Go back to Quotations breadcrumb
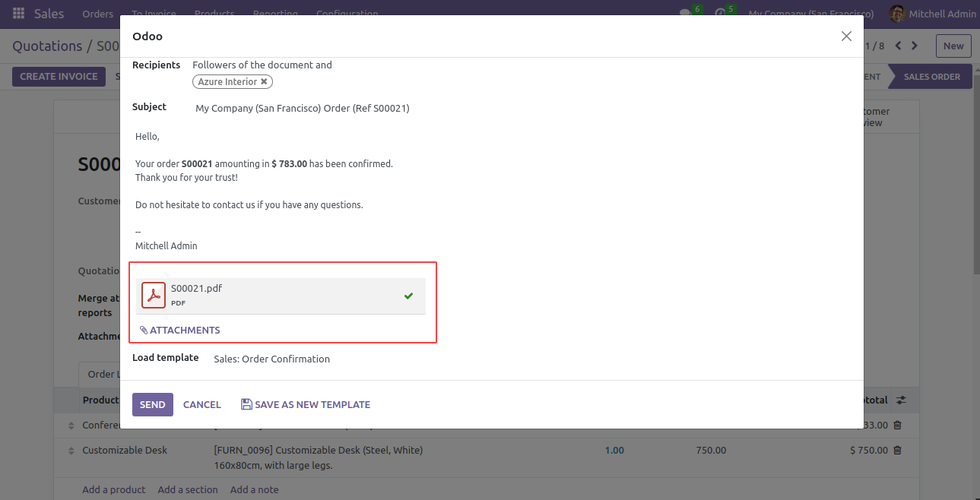The height and width of the screenshot is (500, 980). 47,46
